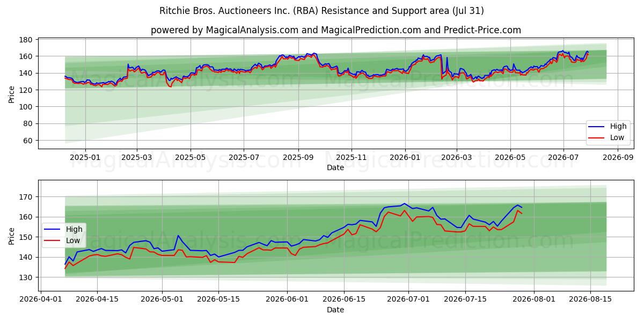This screenshot has height=322, width=644.
Task: Click the bottom chart x-axis label '2026-08-01'
Action: click(533, 301)
